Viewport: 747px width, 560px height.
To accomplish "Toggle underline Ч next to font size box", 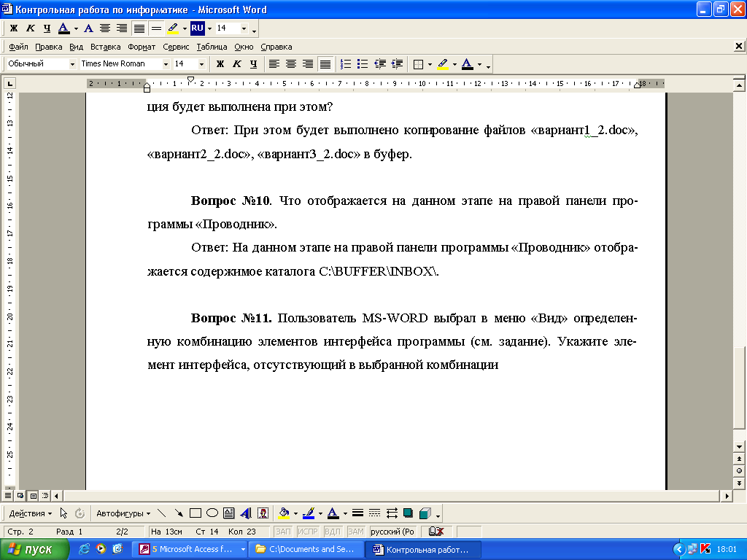I will pos(253,64).
